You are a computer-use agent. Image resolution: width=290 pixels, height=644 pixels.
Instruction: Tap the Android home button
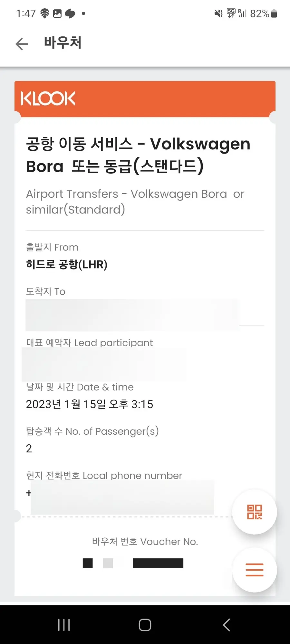point(145,625)
